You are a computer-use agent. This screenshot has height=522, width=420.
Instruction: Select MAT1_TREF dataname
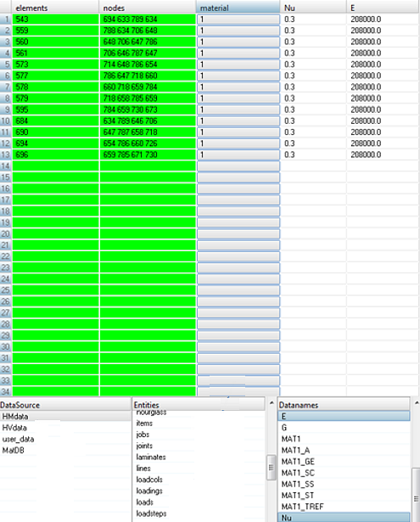303,507
